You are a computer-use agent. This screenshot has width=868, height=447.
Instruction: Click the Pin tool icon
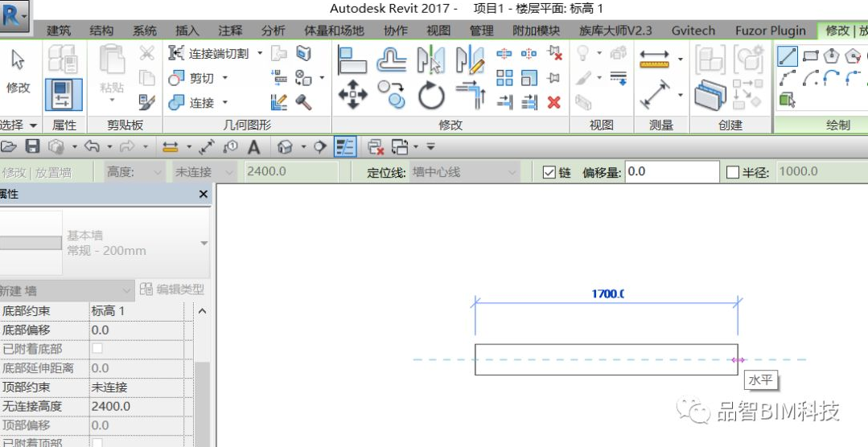pos(553,77)
